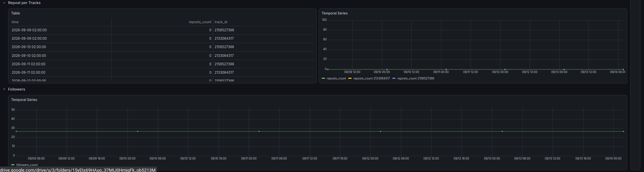Click the blue 2158527366 legend color swatch
This screenshot has width=644, height=172.
click(394, 78)
